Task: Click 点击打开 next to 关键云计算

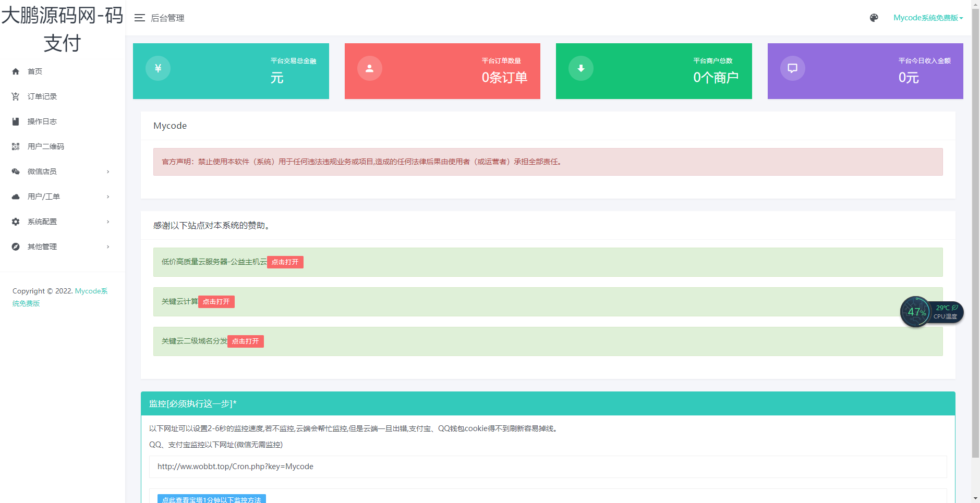Action: pyautogui.click(x=216, y=302)
